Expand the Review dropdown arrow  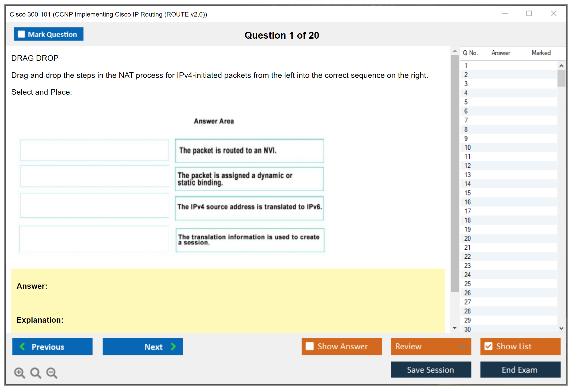coord(463,346)
